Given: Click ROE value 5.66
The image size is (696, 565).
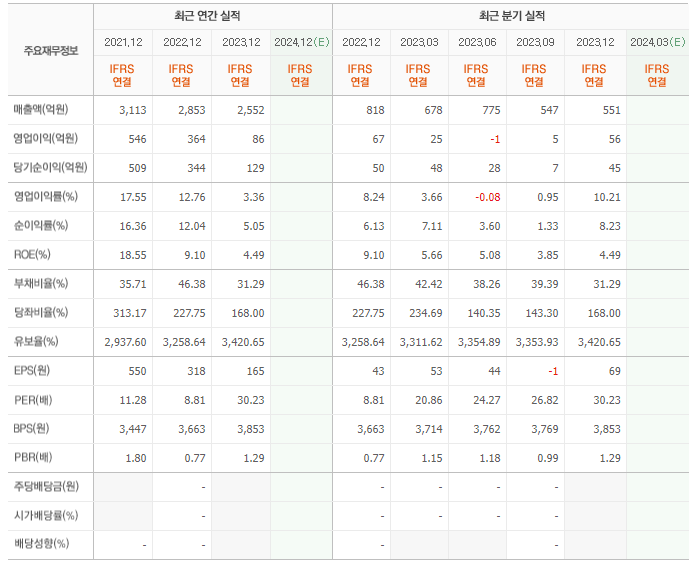Looking at the screenshot, I should [432, 255].
